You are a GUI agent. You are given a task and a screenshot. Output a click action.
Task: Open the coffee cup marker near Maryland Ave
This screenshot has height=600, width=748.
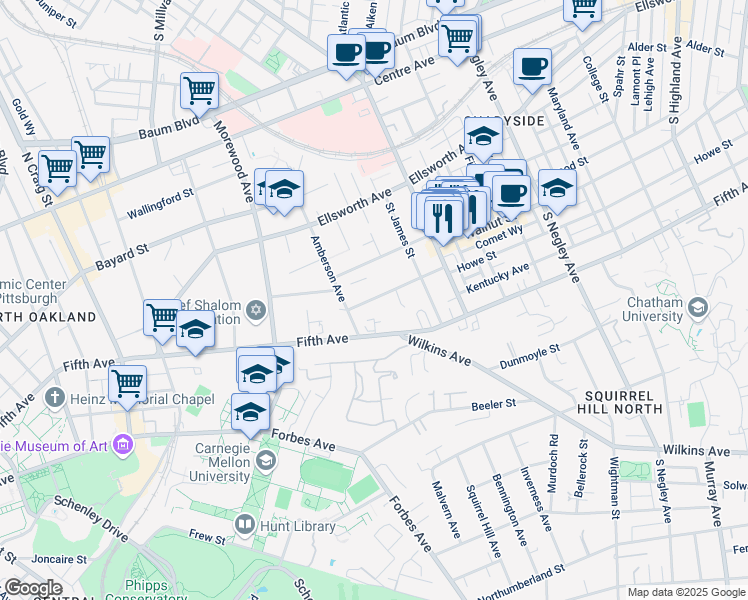point(532,69)
